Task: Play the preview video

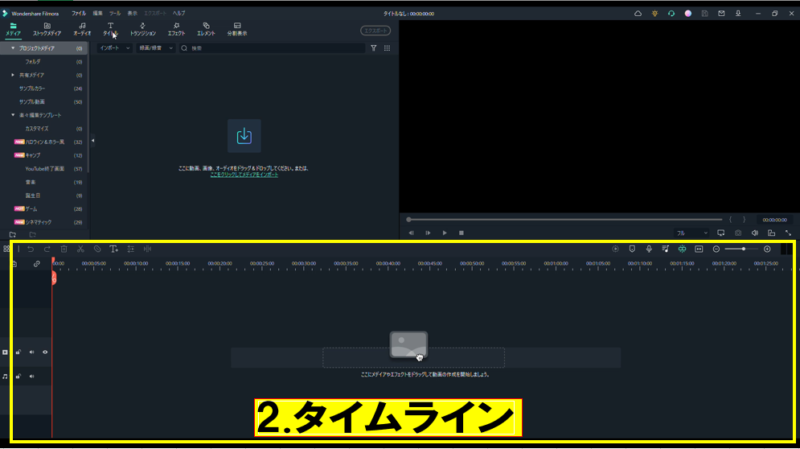Action: tap(444, 233)
